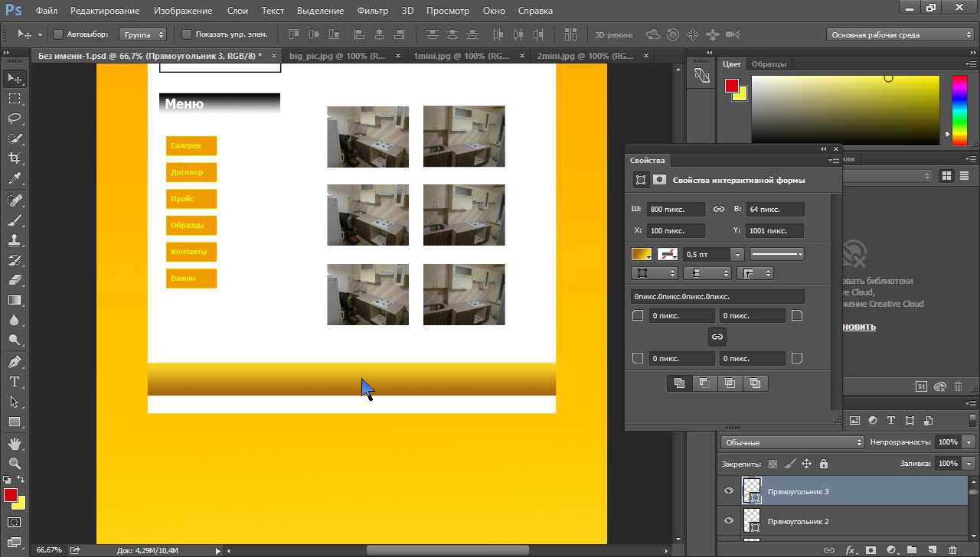Image resolution: width=980 pixels, height=557 pixels.
Task: Open the layer effects fx menu
Action: coord(850,549)
